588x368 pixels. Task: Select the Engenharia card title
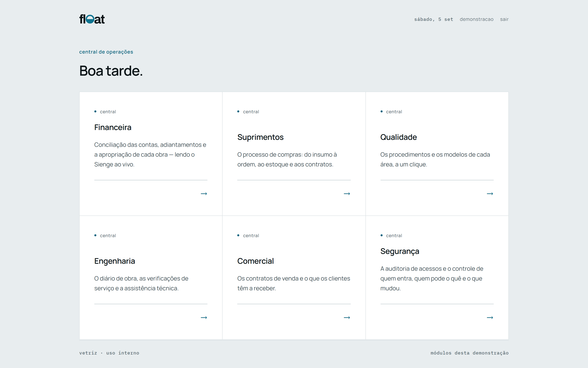click(115, 261)
